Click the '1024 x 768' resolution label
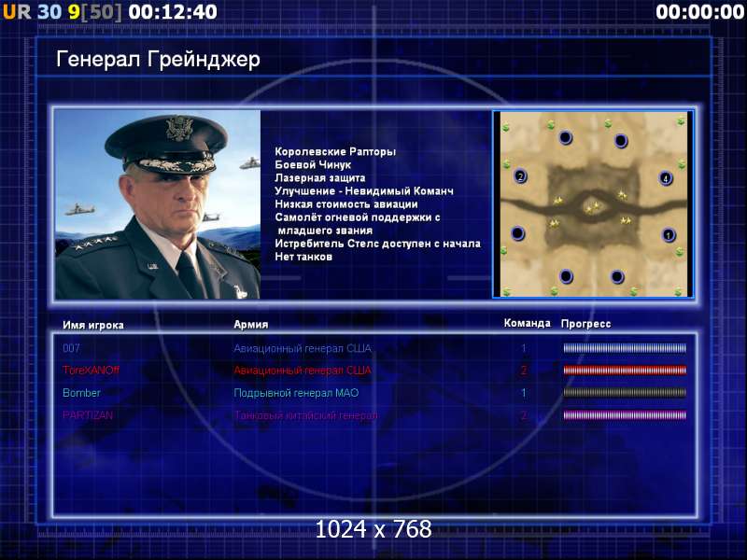Viewport: 747px width, 560px height. [373, 529]
